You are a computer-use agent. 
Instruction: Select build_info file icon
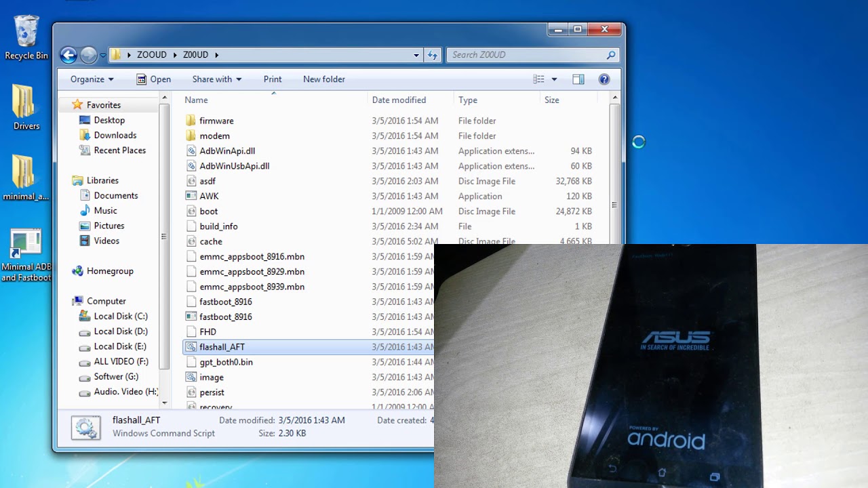coord(191,226)
